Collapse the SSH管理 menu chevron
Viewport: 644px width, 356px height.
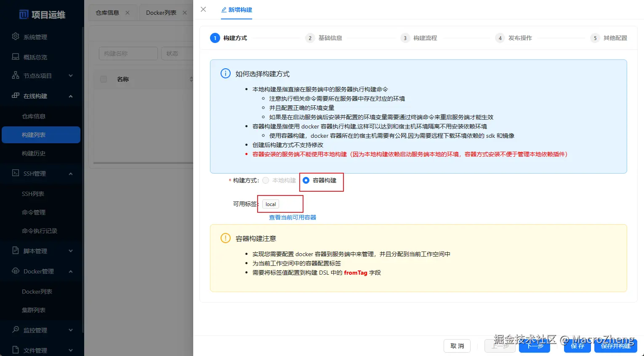click(x=71, y=174)
